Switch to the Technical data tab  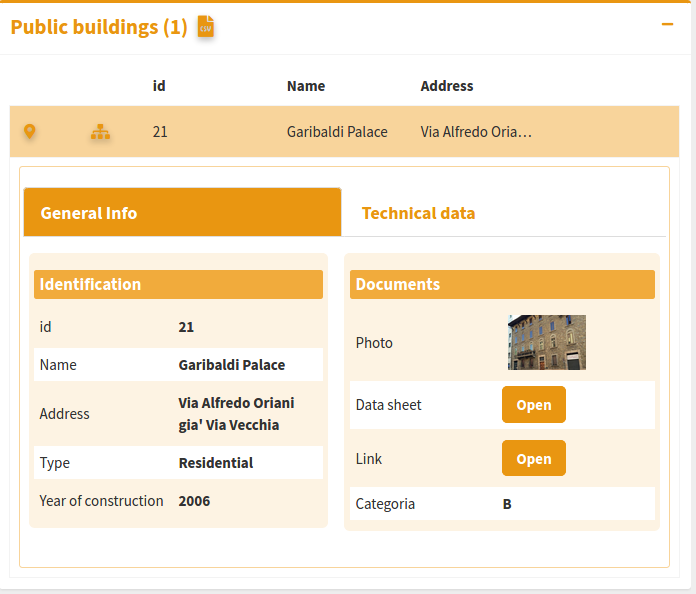click(x=418, y=213)
